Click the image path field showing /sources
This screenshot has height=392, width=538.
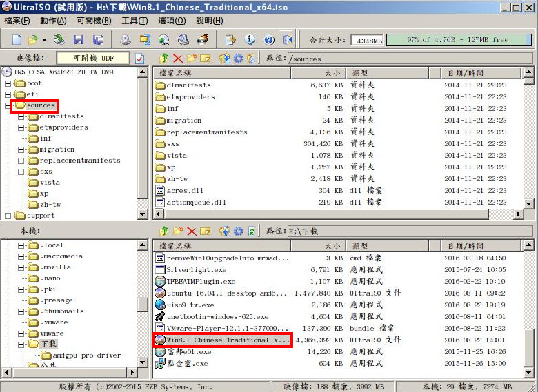pyautogui.click(x=410, y=59)
